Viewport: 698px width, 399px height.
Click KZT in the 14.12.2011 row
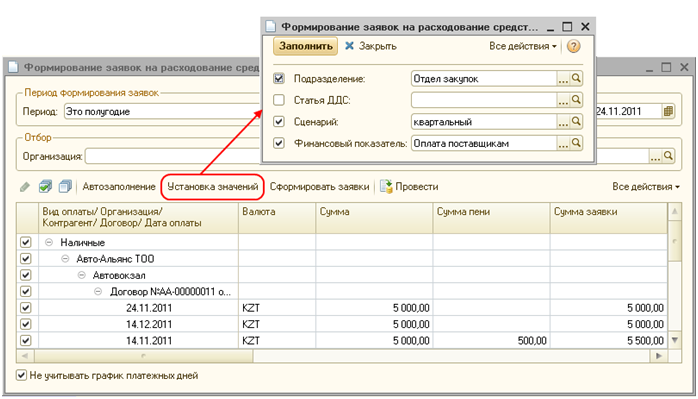coord(251,324)
